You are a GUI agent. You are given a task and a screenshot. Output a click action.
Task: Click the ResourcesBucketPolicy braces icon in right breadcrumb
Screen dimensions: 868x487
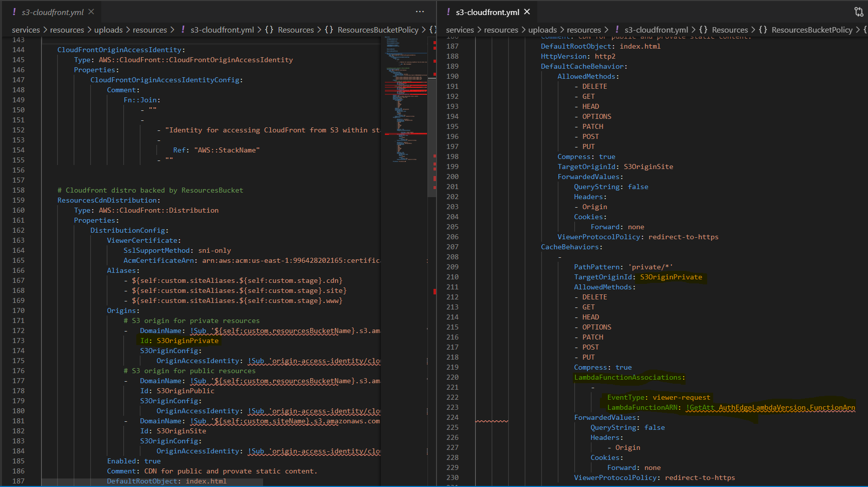point(763,30)
